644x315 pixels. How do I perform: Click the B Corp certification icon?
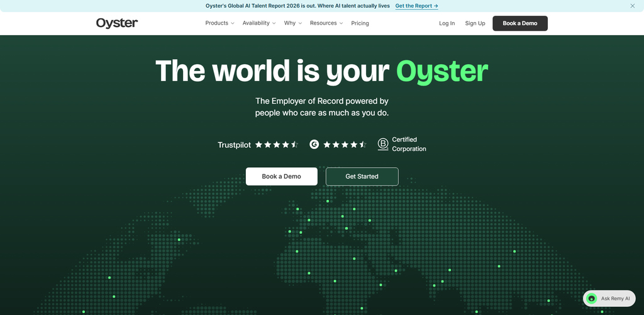point(383,145)
